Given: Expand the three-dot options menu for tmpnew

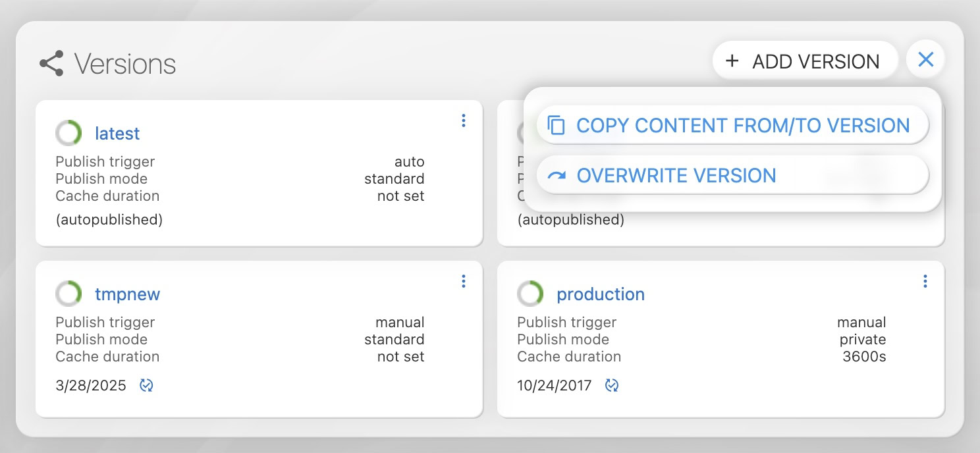Looking at the screenshot, I should click(464, 281).
